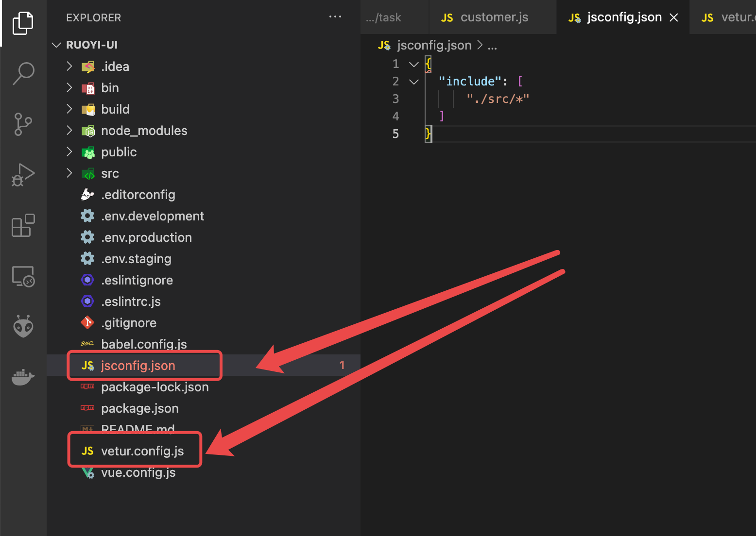The height and width of the screenshot is (536, 756).
Task: Click the ESLint icon beside .eslintrc.js
Action: (x=87, y=301)
